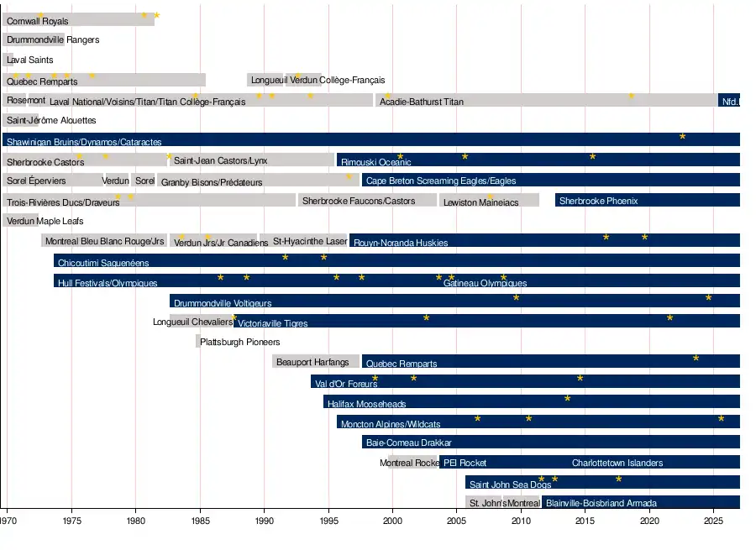Click the star on the Lewiston Maineiacs bar
This screenshot has height=550, width=756.
[x=491, y=197]
